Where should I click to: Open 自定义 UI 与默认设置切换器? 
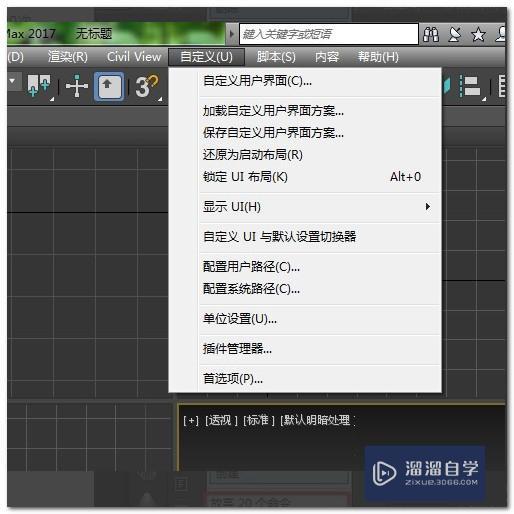point(305,237)
